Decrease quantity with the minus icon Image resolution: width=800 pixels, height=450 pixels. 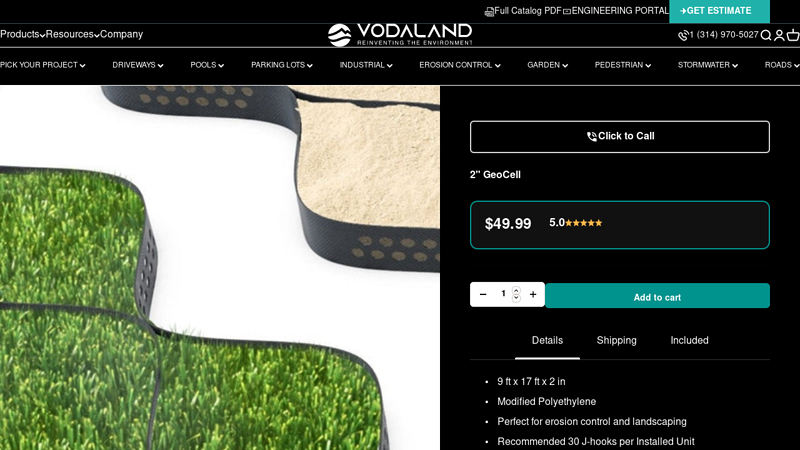[483, 294]
